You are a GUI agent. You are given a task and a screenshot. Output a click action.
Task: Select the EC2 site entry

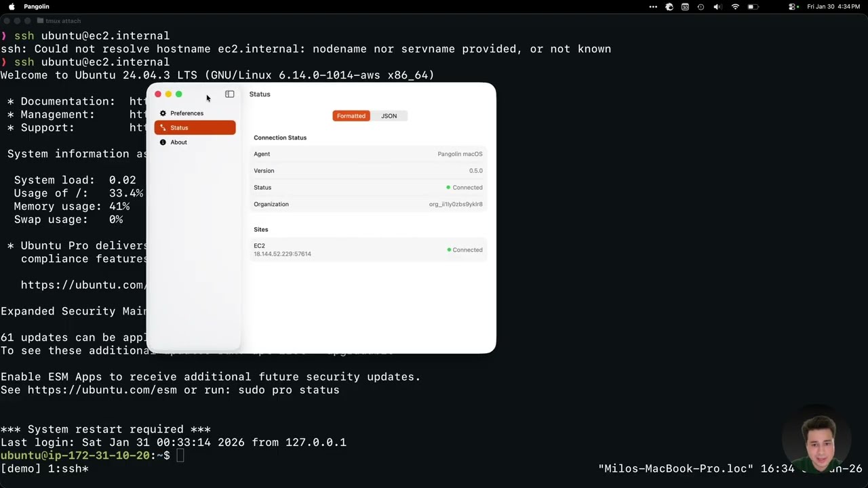click(x=368, y=249)
